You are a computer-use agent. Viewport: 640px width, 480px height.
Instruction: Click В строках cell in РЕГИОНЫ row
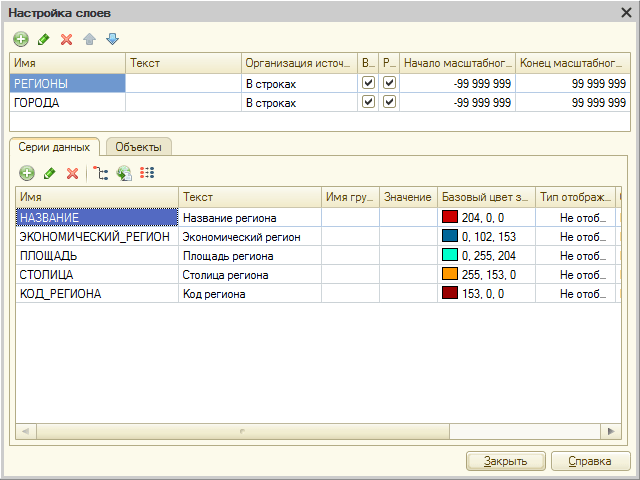tap(300, 83)
